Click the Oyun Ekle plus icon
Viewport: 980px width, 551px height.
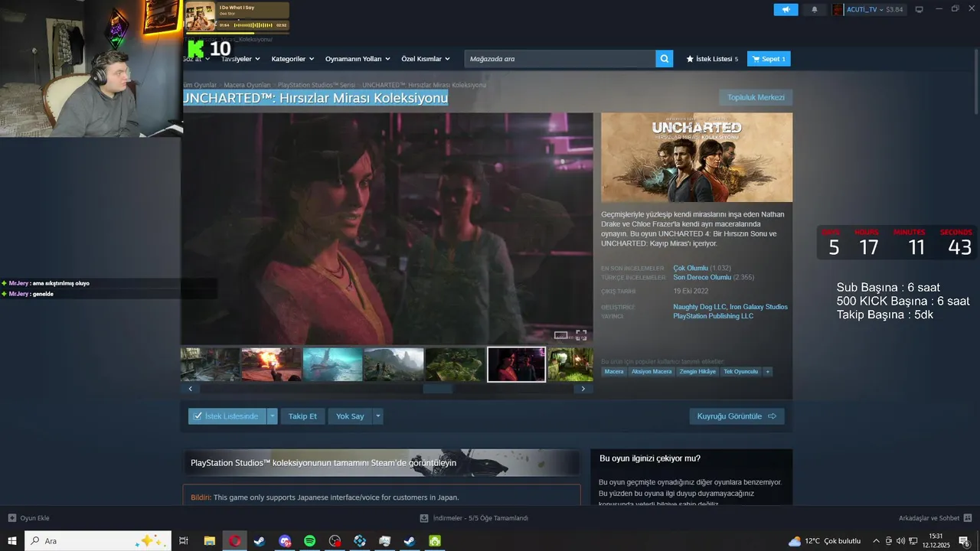pyautogui.click(x=12, y=518)
